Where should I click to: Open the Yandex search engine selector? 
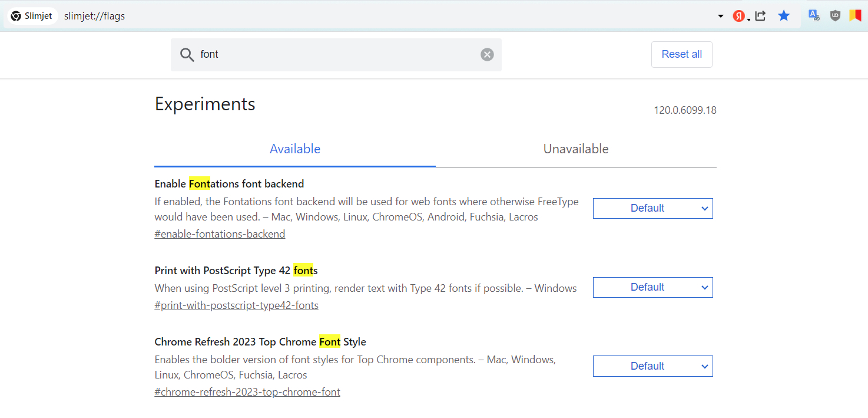click(x=740, y=17)
